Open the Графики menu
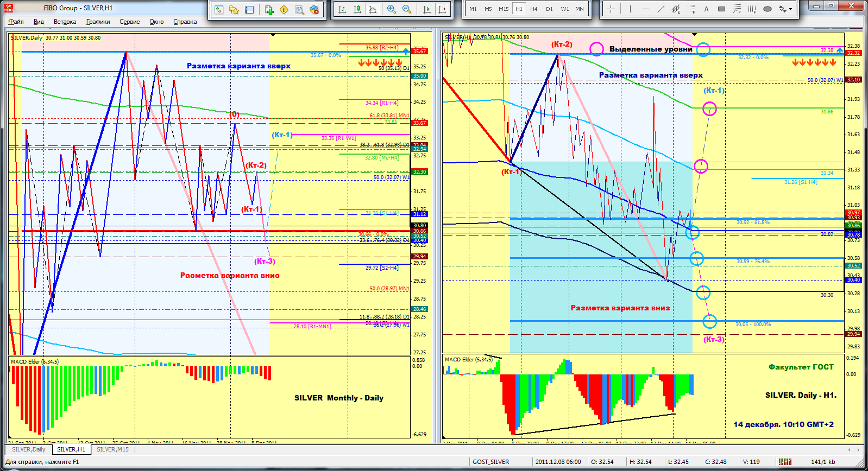Screen dimensions: 868x471 [98, 22]
